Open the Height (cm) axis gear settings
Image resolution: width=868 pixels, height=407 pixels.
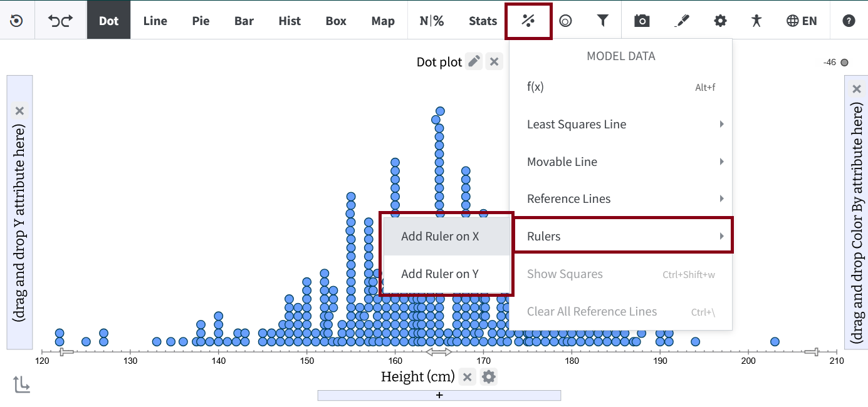pyautogui.click(x=489, y=377)
